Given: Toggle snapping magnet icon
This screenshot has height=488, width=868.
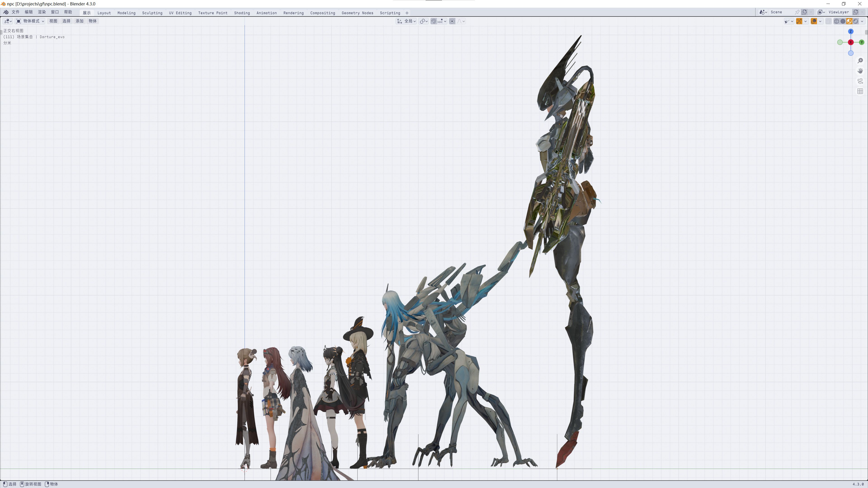Looking at the screenshot, I should point(434,21).
